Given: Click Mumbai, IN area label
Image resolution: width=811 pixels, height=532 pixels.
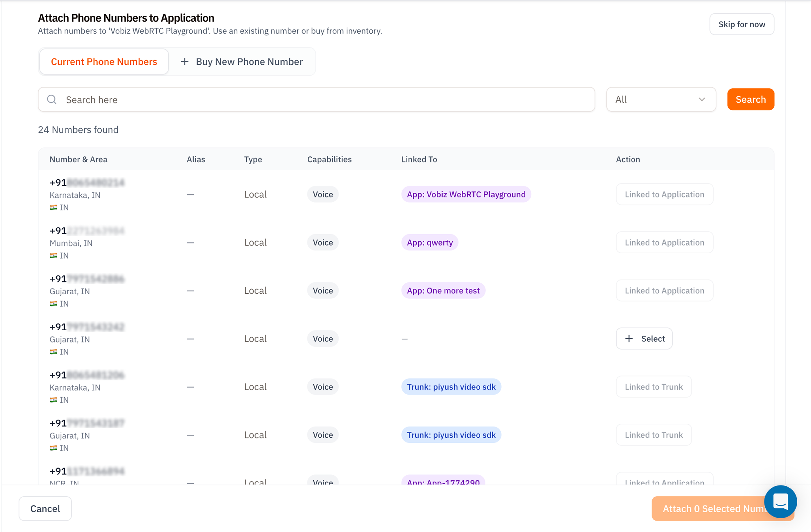Looking at the screenshot, I should 71,243.
